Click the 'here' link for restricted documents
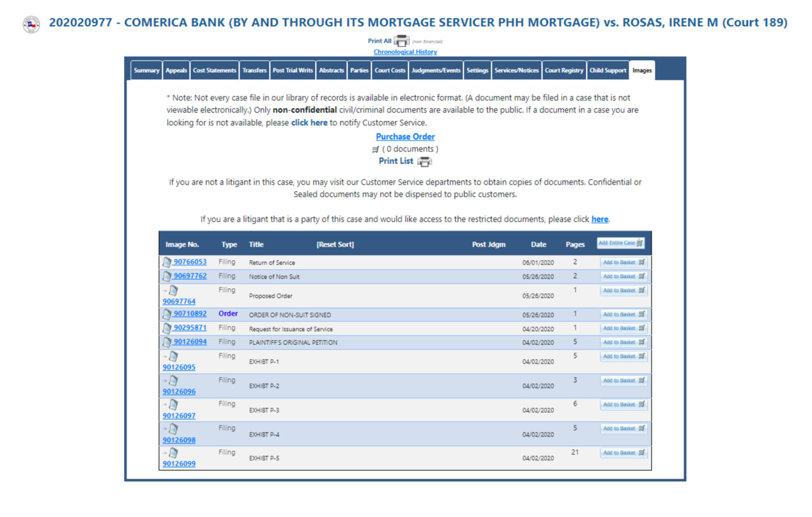This screenshot has width=812, height=517. pyautogui.click(x=600, y=219)
